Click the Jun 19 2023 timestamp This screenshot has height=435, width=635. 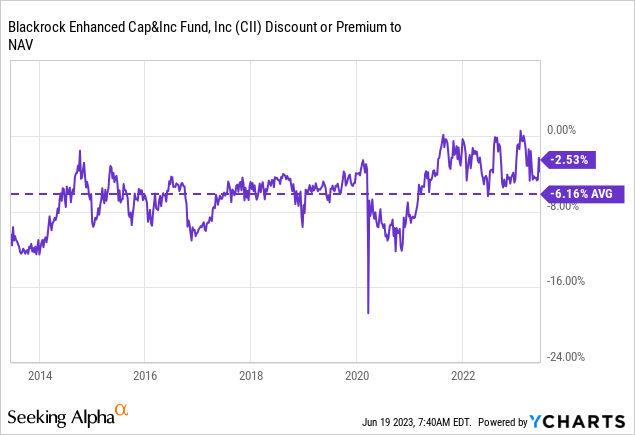point(417,422)
